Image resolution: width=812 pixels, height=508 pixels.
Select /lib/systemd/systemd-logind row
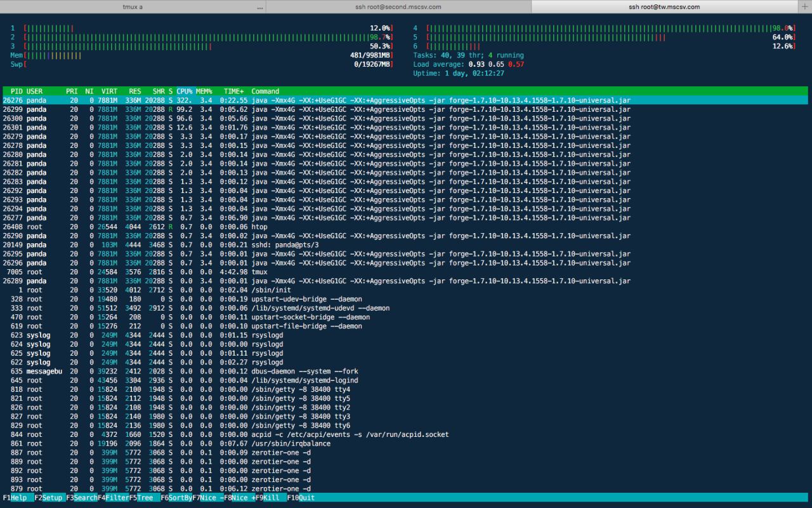click(405, 380)
